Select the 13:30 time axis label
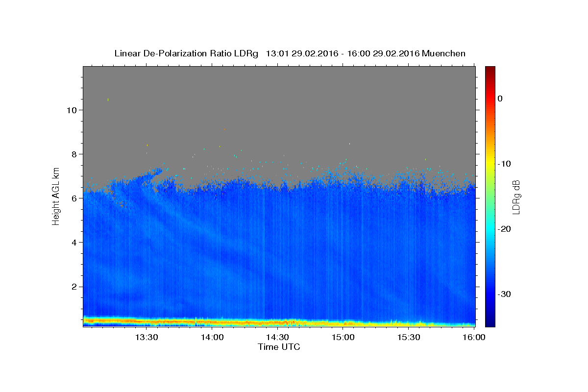 point(146,337)
